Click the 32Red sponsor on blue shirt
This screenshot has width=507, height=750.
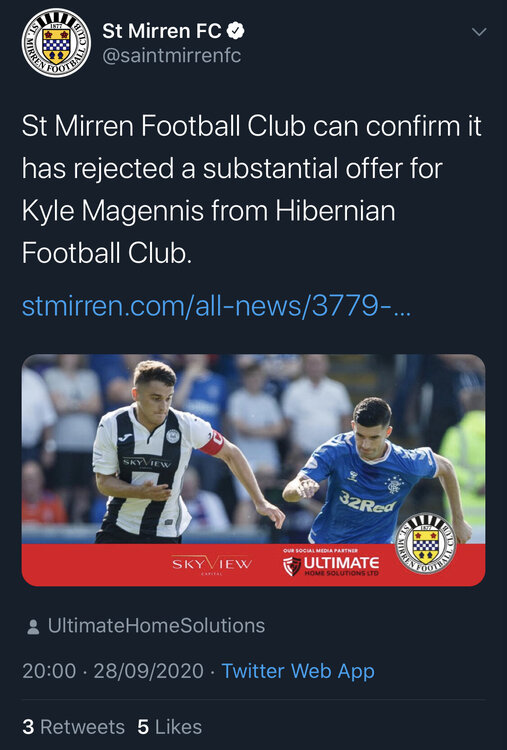point(367,501)
